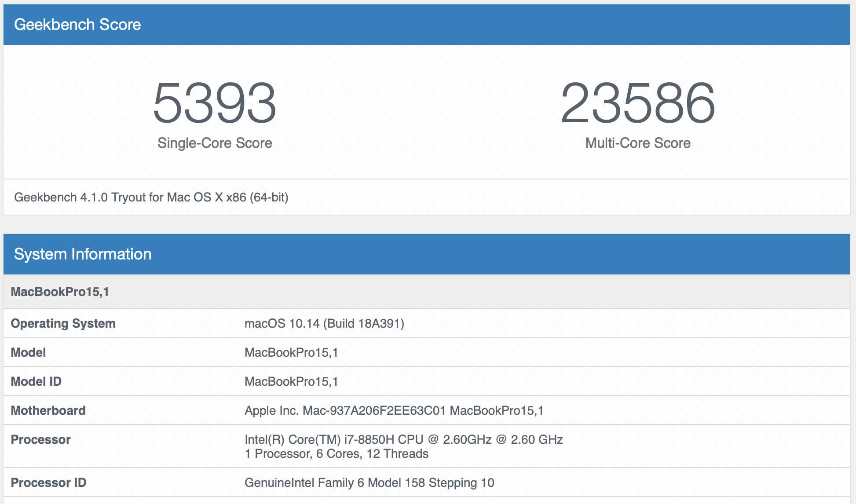This screenshot has height=504, width=856.
Task: Click the Intel Core i7-8850H processor text
Action: (403, 439)
